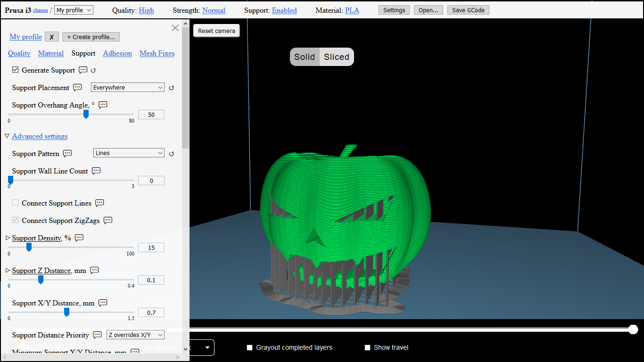Click the Support Density slider handle

(x=29, y=247)
